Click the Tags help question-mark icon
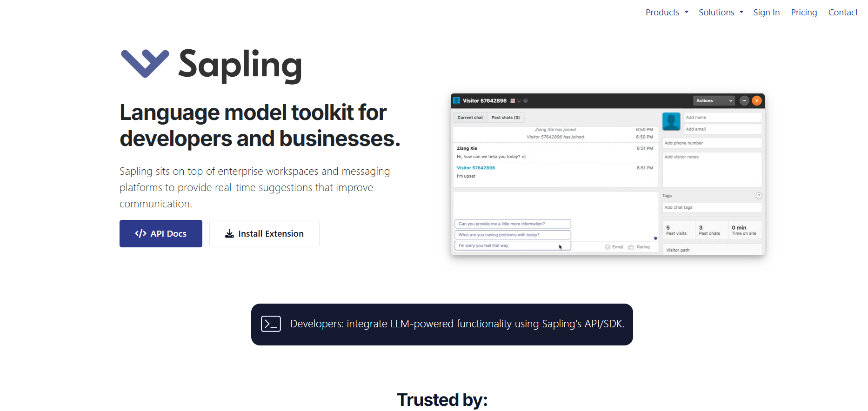The height and width of the screenshot is (411, 868). point(759,196)
